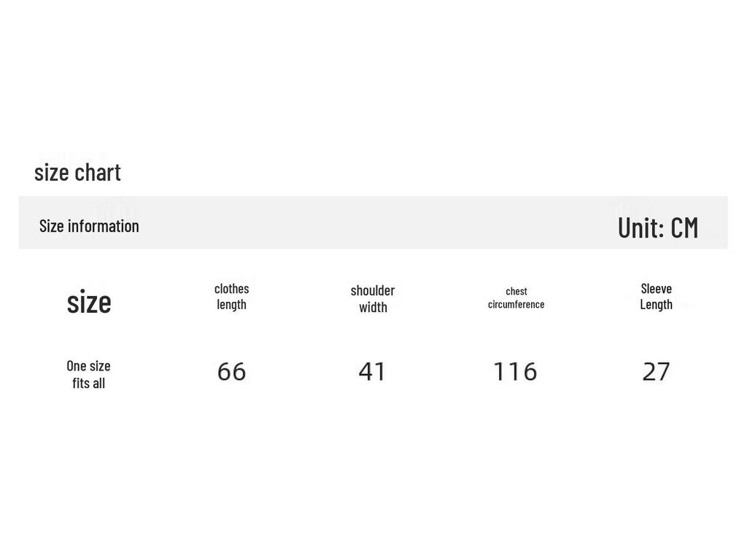Image resolution: width=747 pixels, height=560 pixels.
Task: Click the word "Length" under "Sleeve"
Action: pyautogui.click(x=657, y=304)
